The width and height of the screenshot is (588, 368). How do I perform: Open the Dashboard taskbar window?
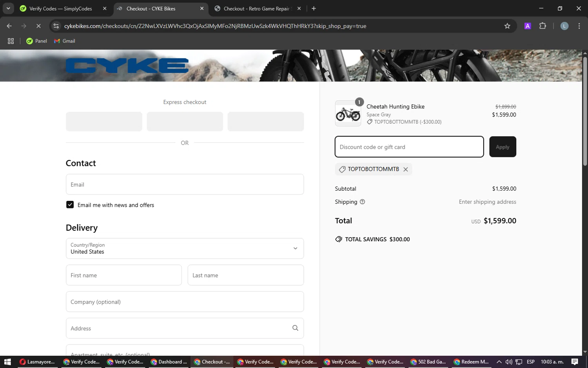click(168, 362)
